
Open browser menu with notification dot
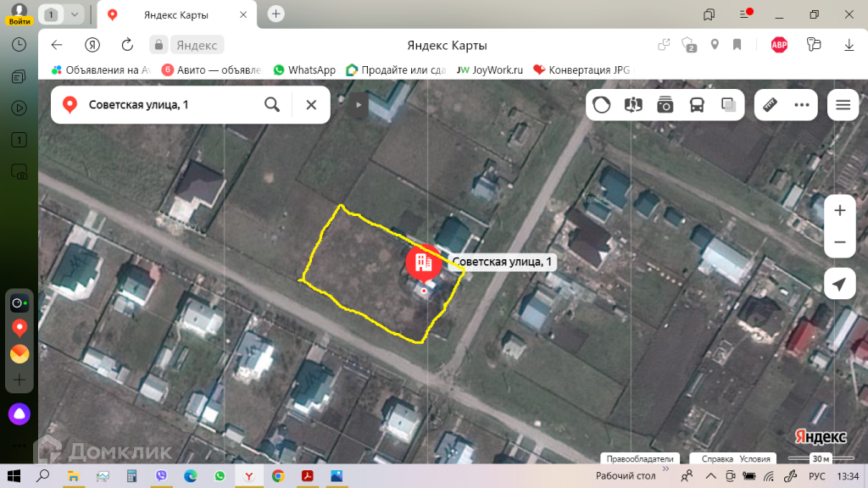745,14
